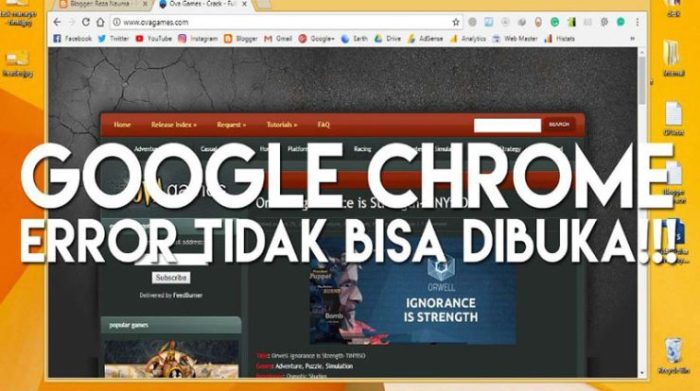Open the Chrome three-dot menu
Screen dimensions: 700x391
pos(638,22)
